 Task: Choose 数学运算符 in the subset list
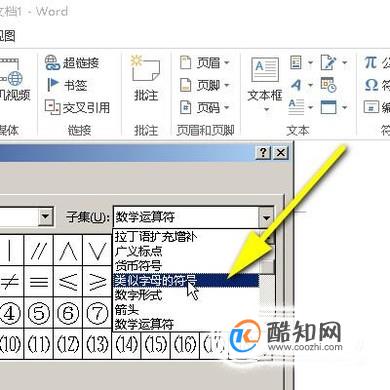[x=186, y=324]
